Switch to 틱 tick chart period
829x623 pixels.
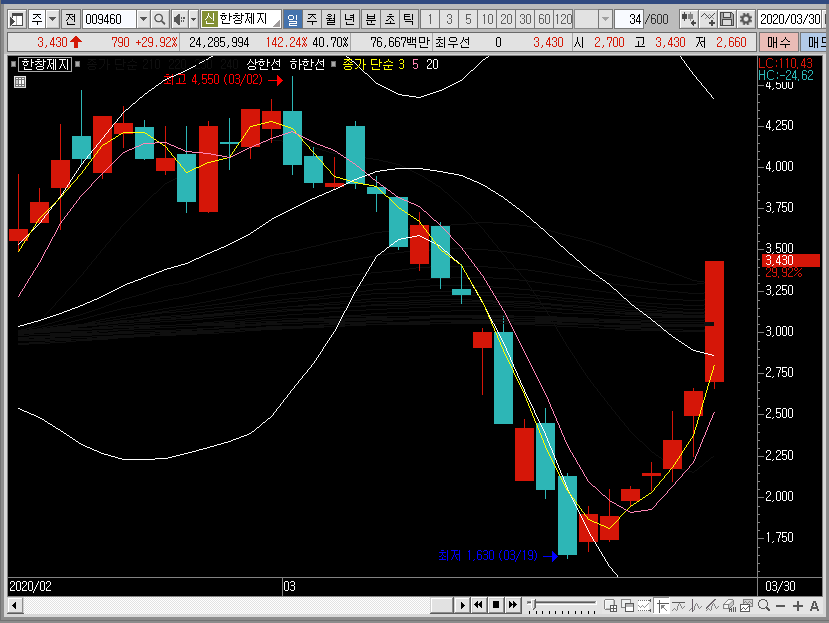point(408,20)
